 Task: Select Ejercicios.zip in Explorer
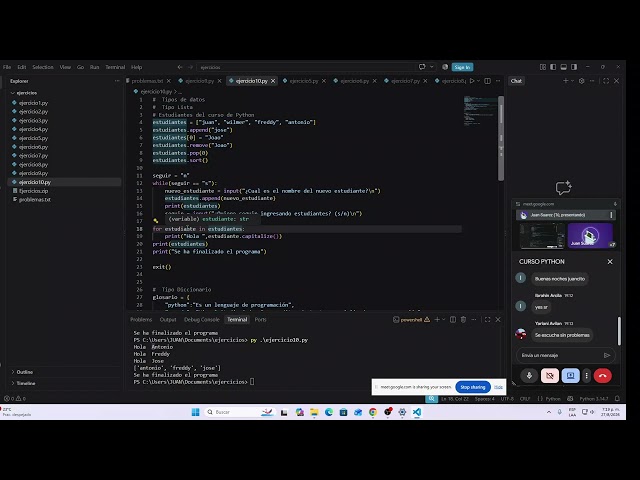tap(33, 191)
